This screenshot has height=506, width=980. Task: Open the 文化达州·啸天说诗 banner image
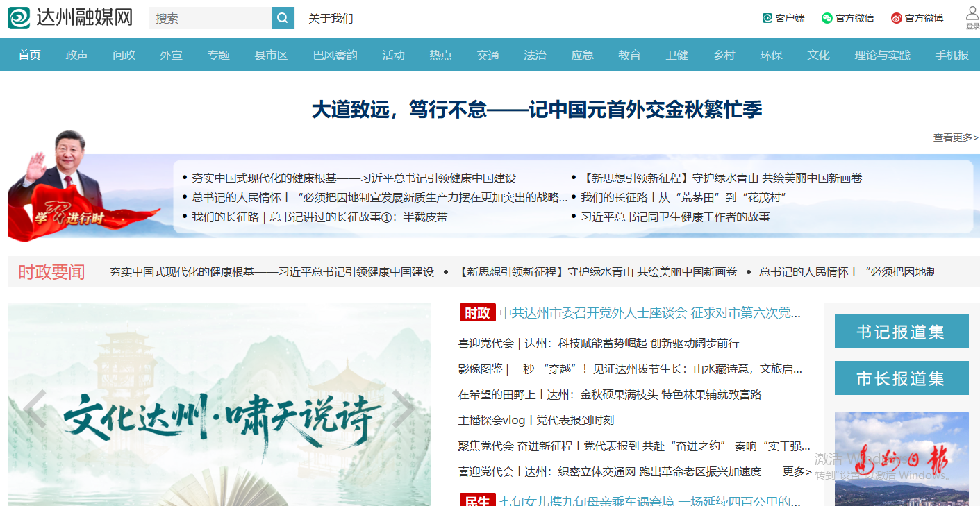[x=219, y=405]
